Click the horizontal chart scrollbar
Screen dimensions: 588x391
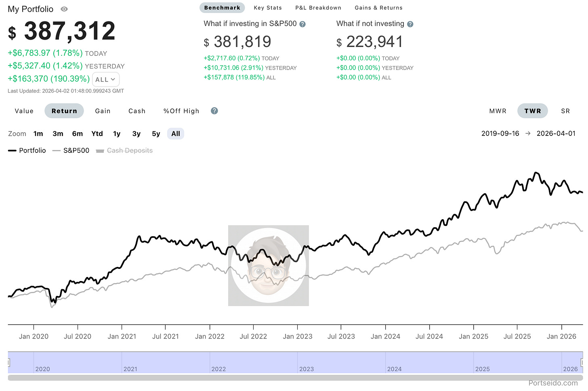click(x=295, y=378)
